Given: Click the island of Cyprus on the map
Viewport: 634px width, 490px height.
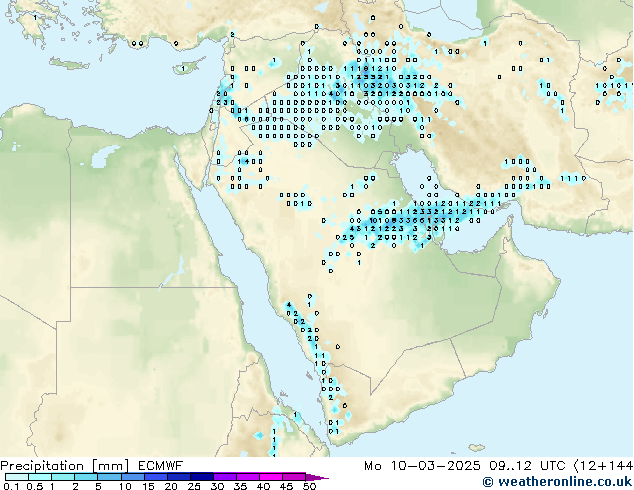Looking at the screenshot, I should 188,67.
